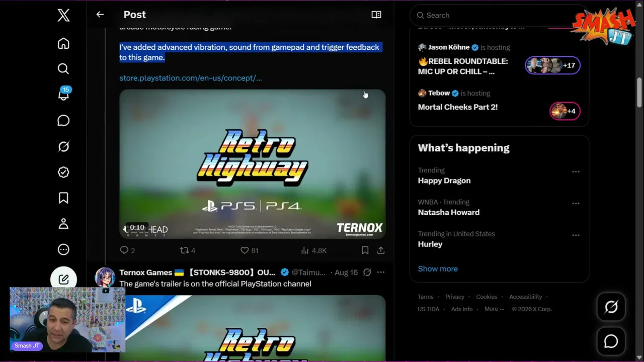Share the Retro Highway post
This screenshot has width=644, height=362.
click(x=381, y=250)
